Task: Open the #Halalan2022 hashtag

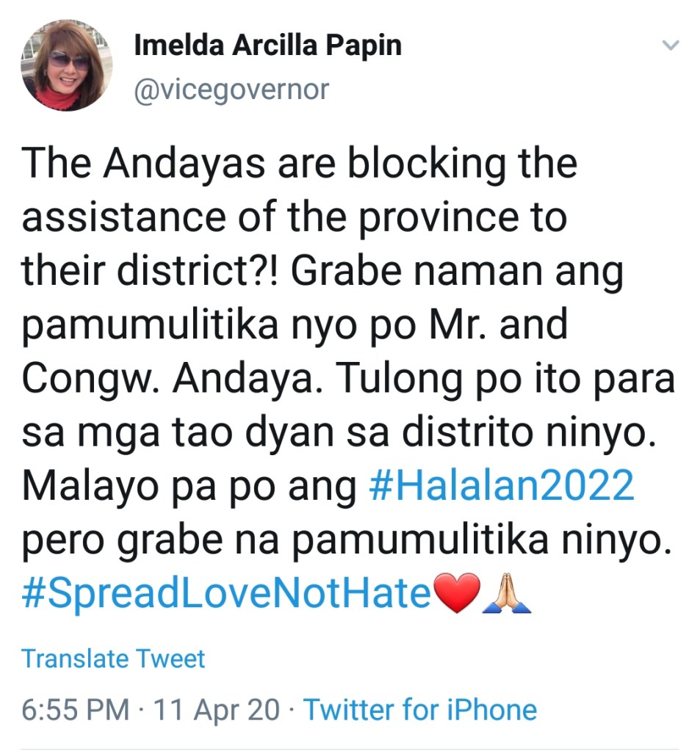Action: (x=501, y=485)
